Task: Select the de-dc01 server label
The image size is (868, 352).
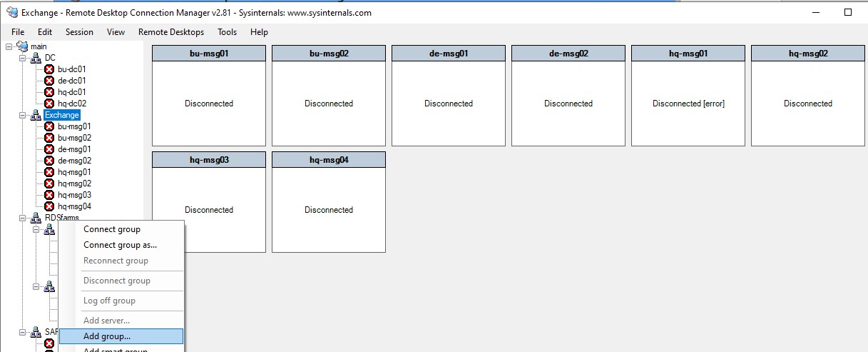Action: coord(72,81)
